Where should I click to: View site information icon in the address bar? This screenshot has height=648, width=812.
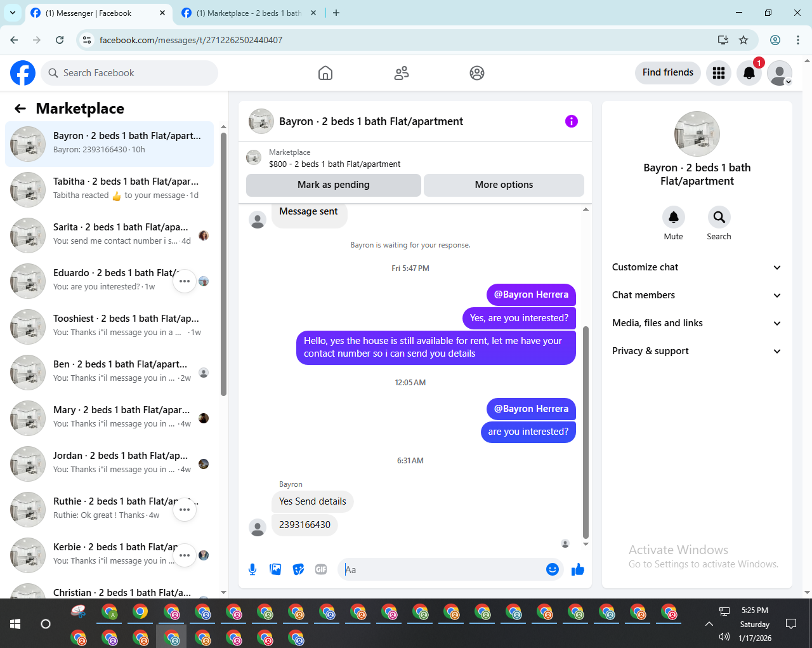pyautogui.click(x=88, y=40)
